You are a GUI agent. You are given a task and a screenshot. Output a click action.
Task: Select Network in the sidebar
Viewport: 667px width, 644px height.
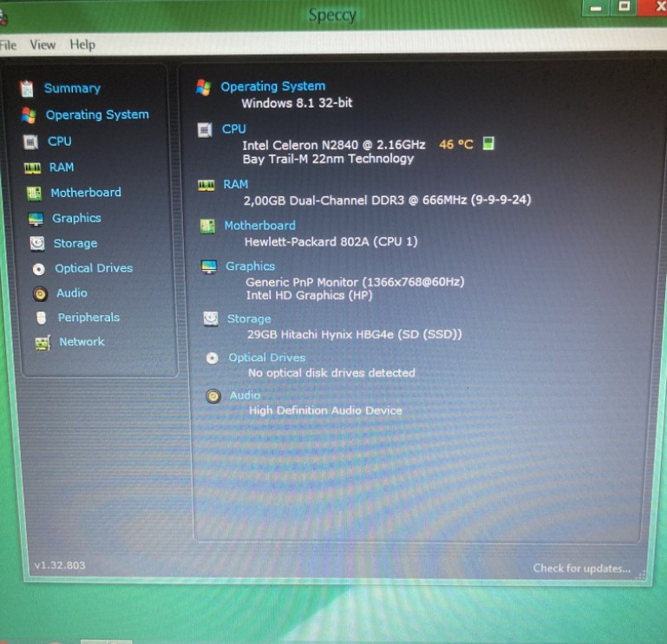click(82, 342)
